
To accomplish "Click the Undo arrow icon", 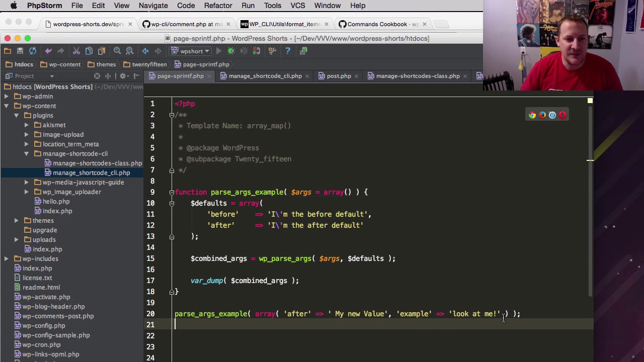I will point(48,51).
